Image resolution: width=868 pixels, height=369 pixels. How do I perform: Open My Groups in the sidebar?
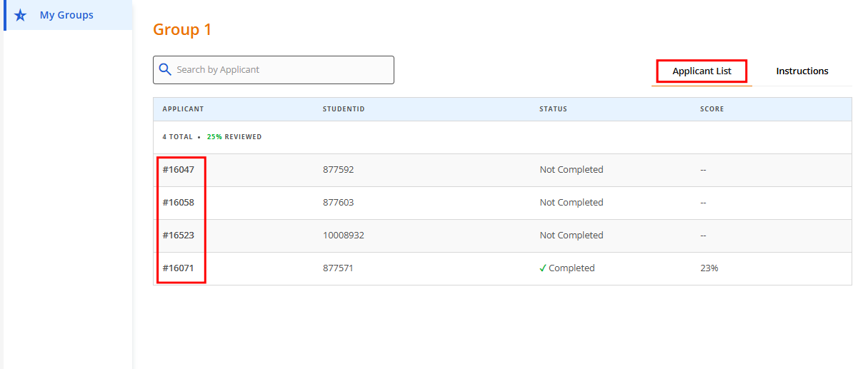click(x=66, y=15)
